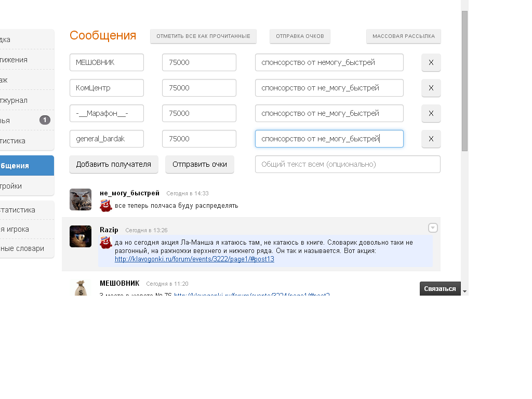Click the Связаться contact button
This screenshot has height=399, width=532.
click(x=440, y=289)
